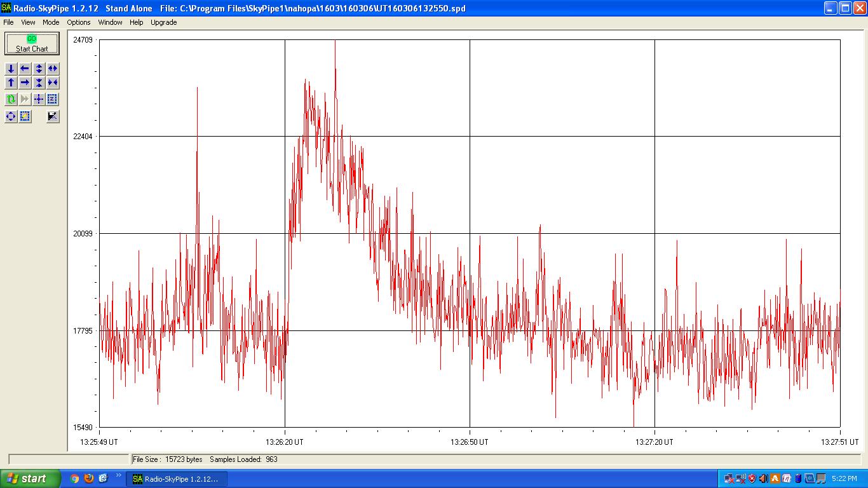
Task: Click the Windows start button
Action: point(31,478)
